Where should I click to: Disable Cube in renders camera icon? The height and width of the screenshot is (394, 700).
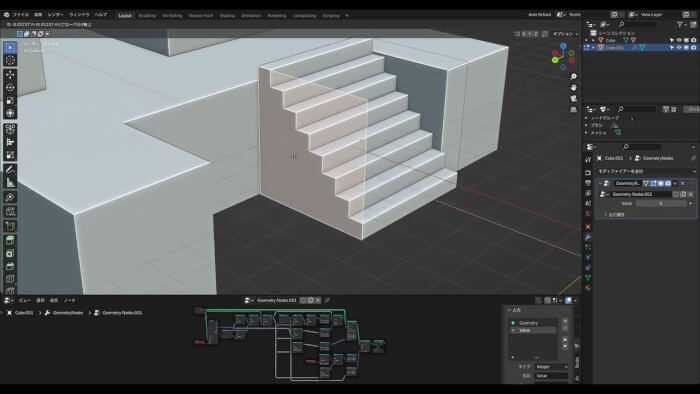(x=693, y=40)
